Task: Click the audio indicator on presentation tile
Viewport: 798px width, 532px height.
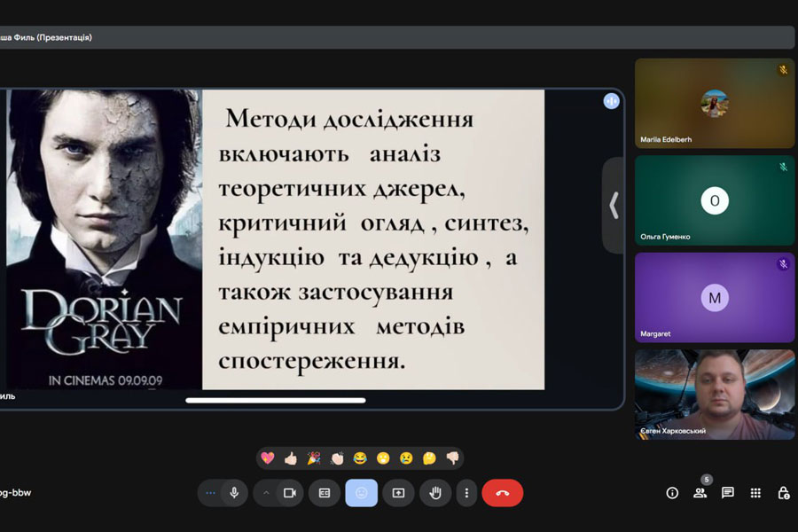Action: click(611, 101)
